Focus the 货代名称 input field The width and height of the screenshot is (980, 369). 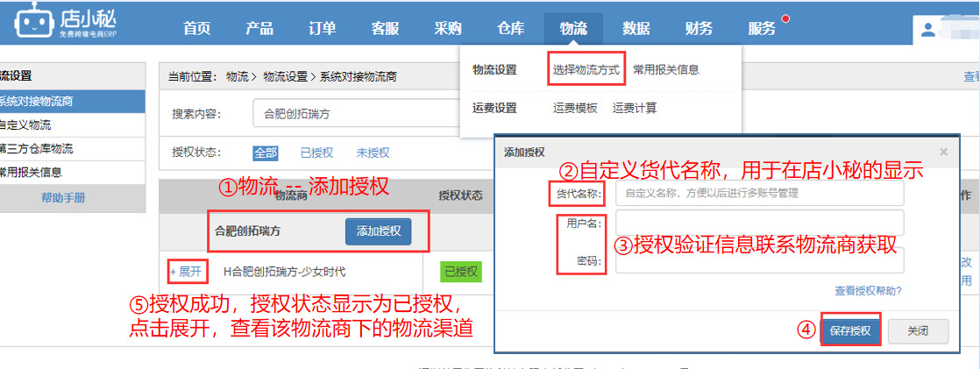(x=760, y=193)
